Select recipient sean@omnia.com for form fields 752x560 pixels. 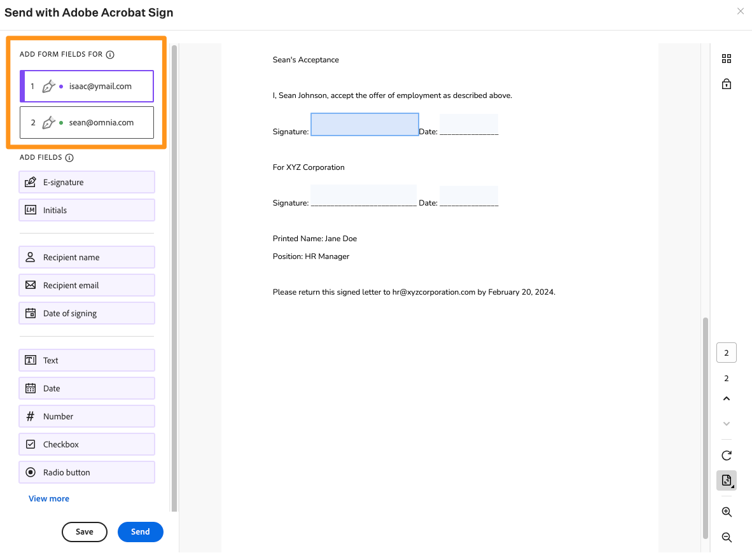pyautogui.click(x=87, y=122)
